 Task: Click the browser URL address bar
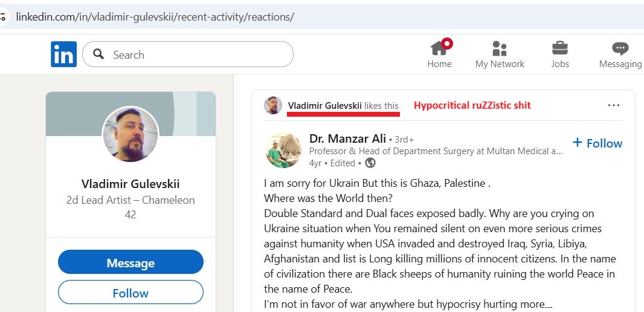(x=302, y=17)
